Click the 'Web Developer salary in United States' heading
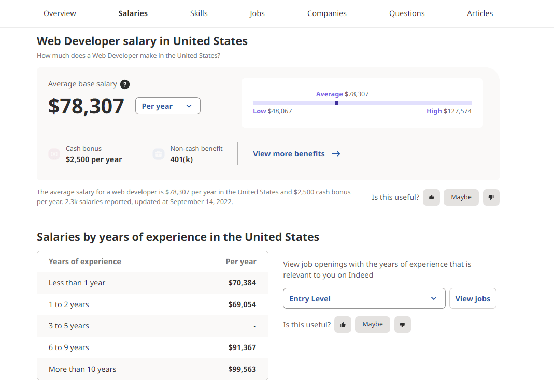 pyautogui.click(x=142, y=41)
